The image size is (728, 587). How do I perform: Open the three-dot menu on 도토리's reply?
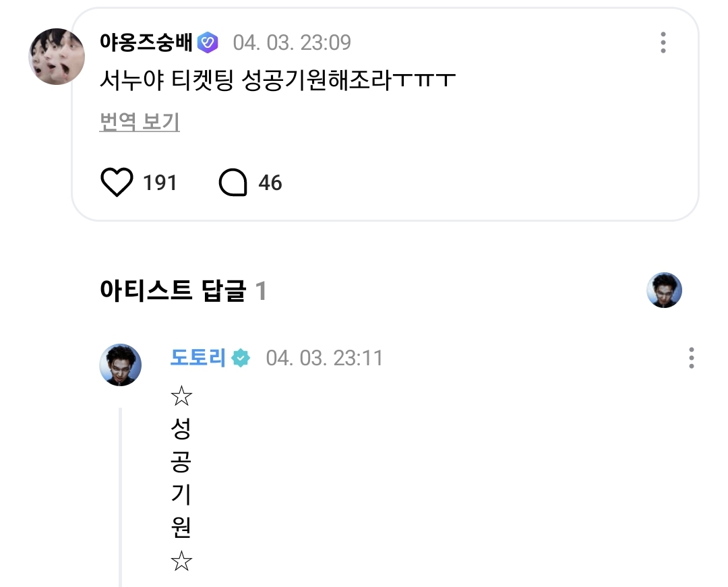point(692,358)
